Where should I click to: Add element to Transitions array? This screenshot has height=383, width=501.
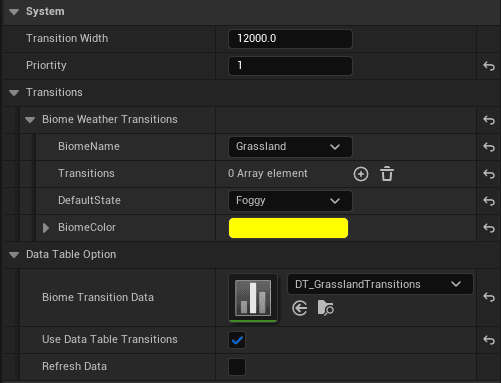pyautogui.click(x=361, y=174)
